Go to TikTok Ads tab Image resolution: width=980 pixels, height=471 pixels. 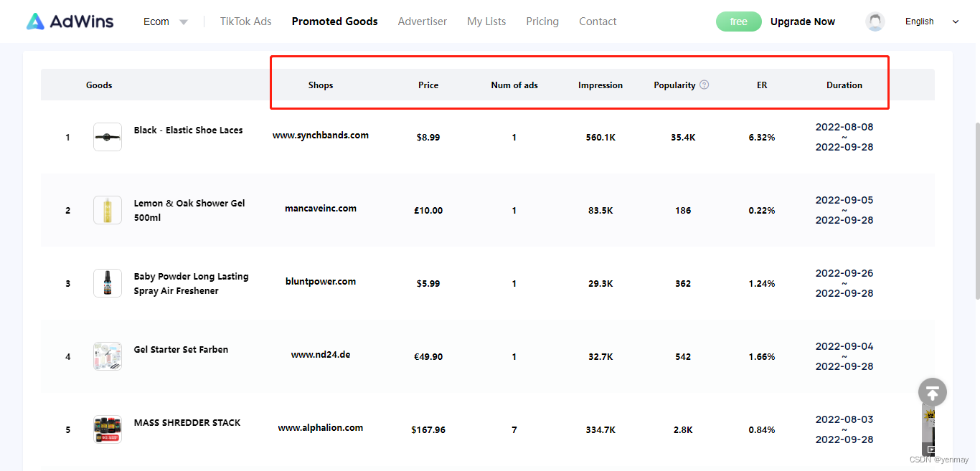tap(246, 22)
